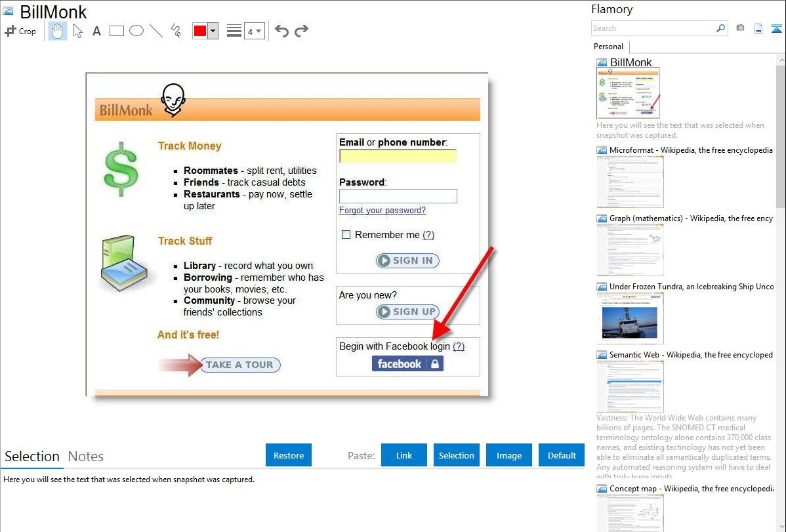Click the Password field
Viewport: 786px width, 532px height.
398,196
